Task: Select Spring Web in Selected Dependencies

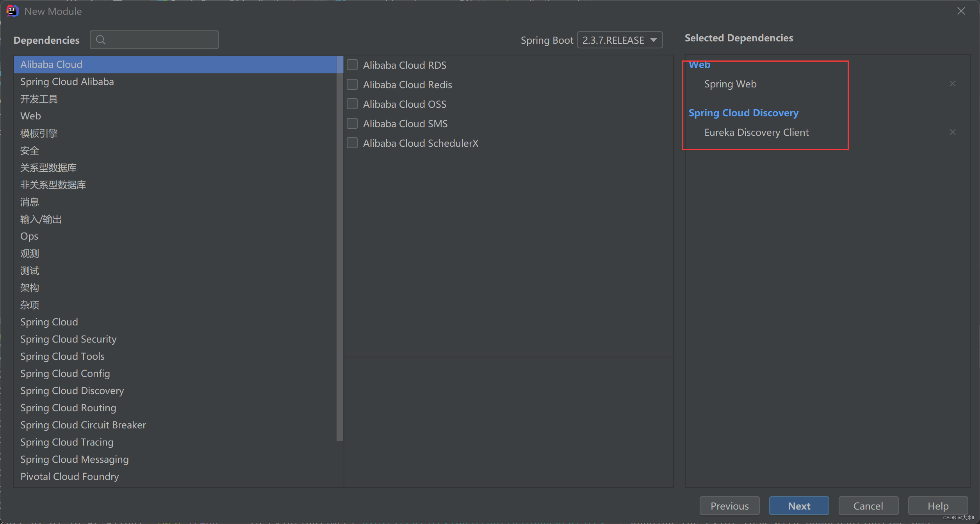Action: pos(730,83)
